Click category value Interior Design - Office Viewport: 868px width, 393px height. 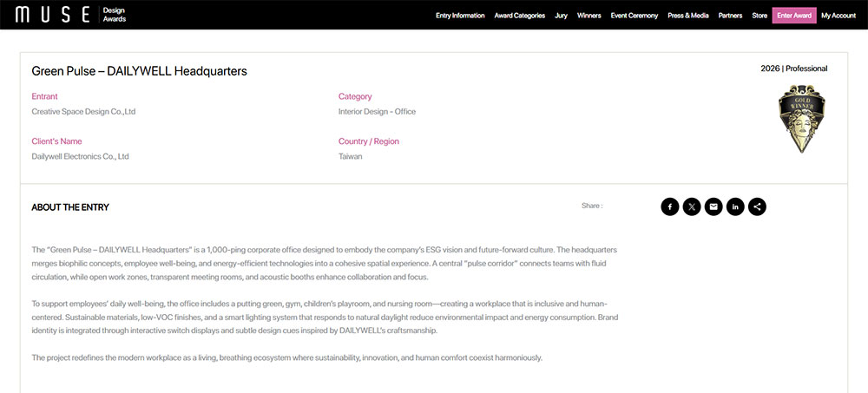[377, 111]
